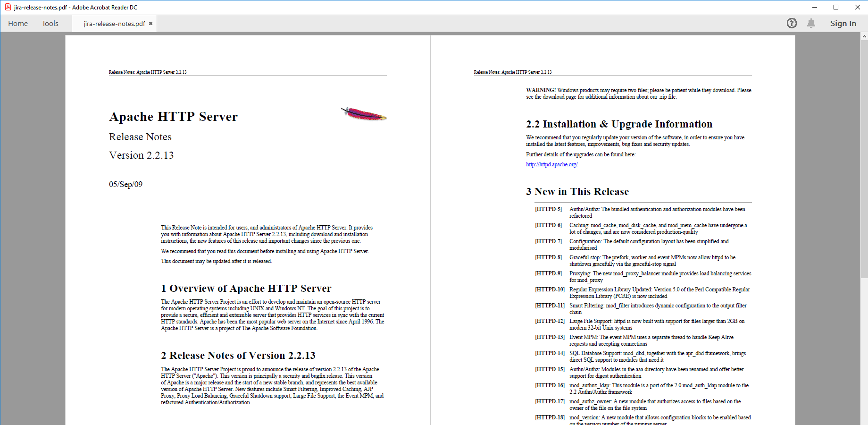Click the date '05/Sep/09'
868x425 pixels.
point(125,184)
